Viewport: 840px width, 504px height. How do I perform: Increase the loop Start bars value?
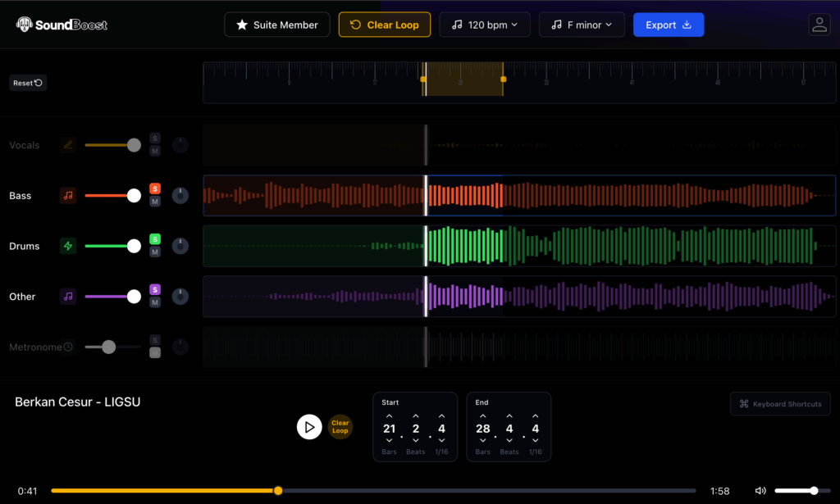point(390,416)
